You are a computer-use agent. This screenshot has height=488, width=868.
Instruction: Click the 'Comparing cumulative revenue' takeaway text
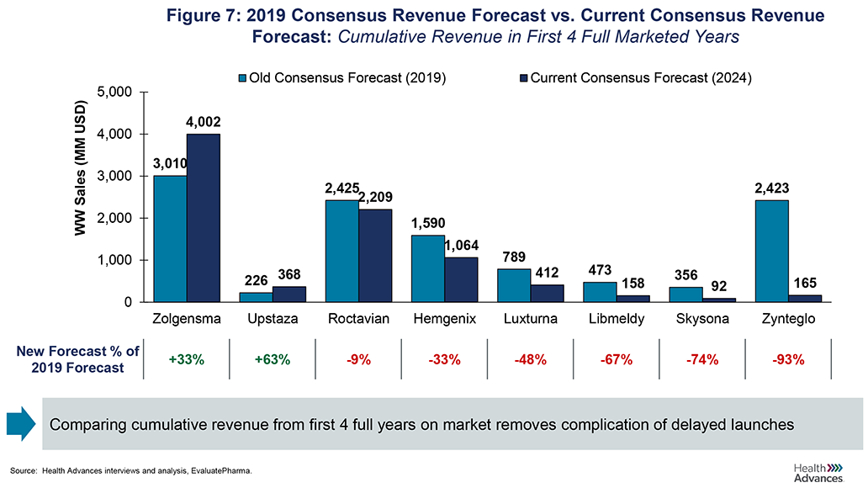(421, 425)
